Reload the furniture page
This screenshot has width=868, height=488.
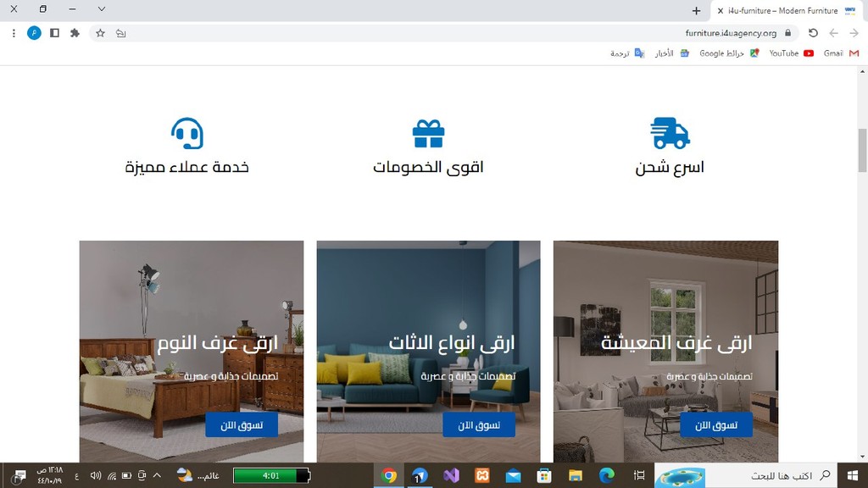813,33
